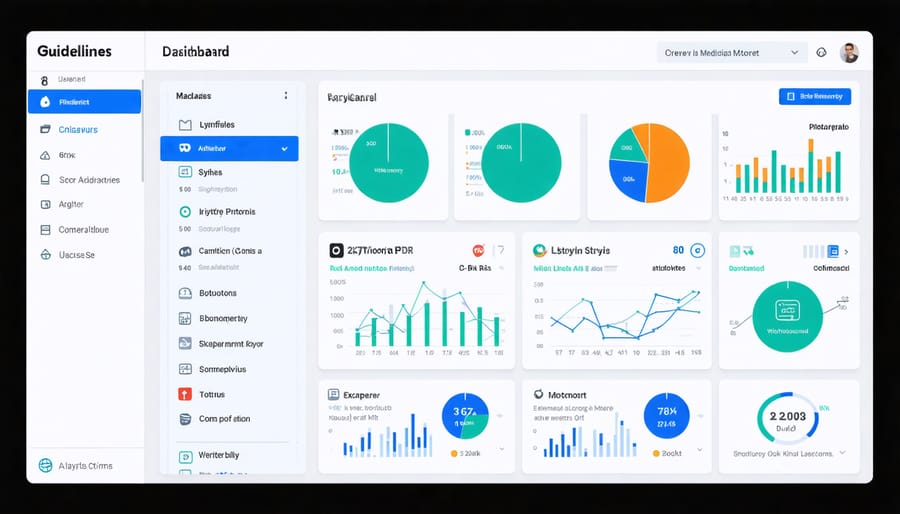
Task: Select Comeraltloue in the sidebar
Action: click(x=84, y=229)
